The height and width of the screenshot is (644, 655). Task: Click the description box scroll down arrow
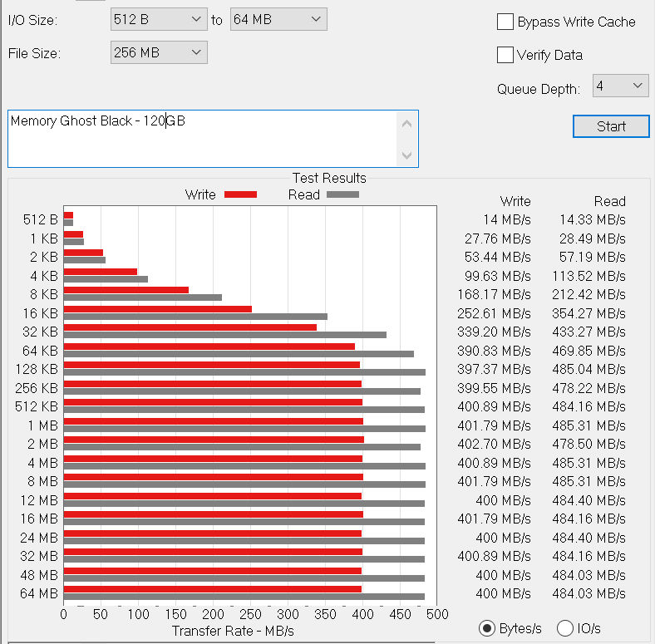click(406, 155)
